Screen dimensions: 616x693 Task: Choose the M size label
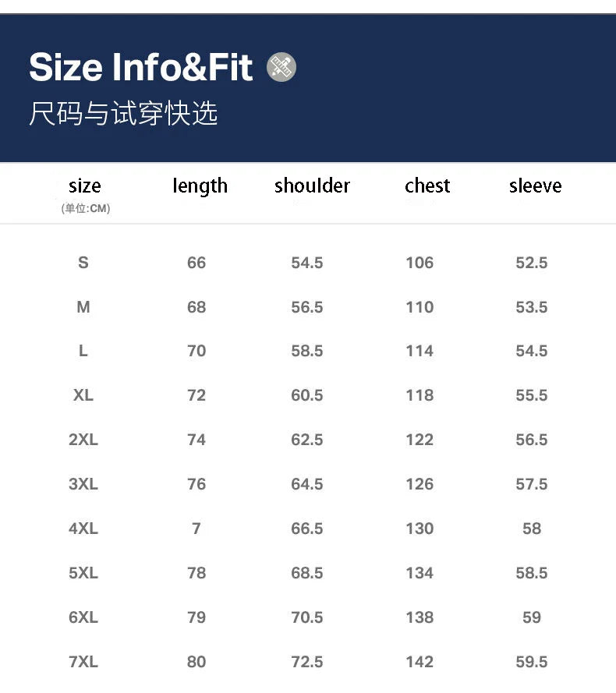[83, 307]
